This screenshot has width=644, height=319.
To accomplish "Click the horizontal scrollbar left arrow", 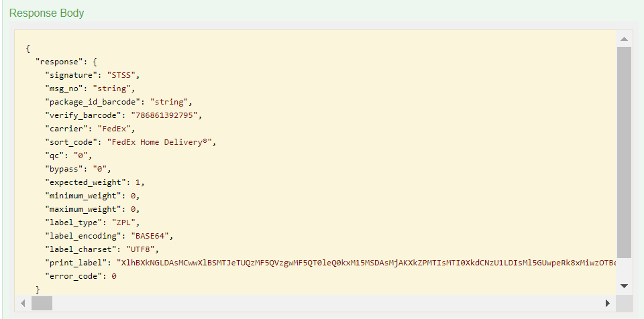I will [23, 304].
